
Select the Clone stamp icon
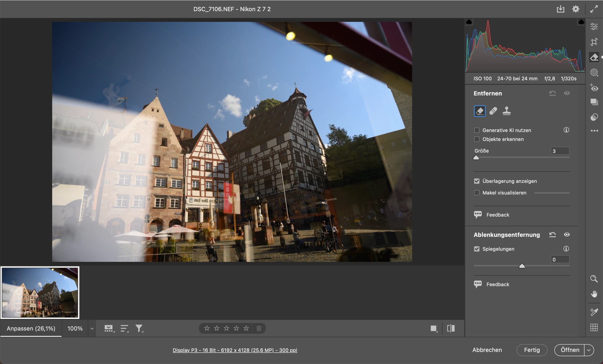pos(506,111)
